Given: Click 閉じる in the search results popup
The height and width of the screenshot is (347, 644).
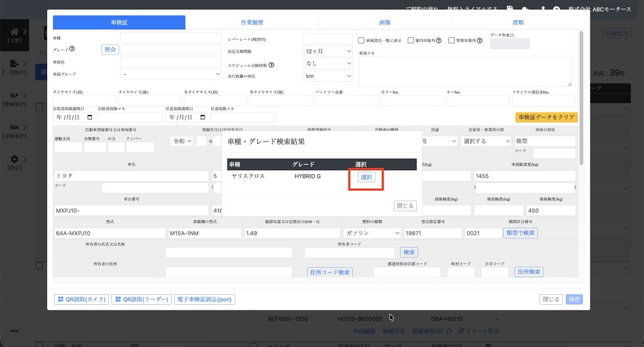Looking at the screenshot, I should 405,206.
